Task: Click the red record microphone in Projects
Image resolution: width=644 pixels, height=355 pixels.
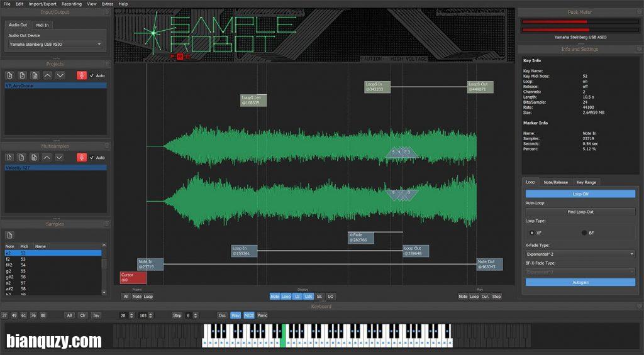Action: point(82,75)
